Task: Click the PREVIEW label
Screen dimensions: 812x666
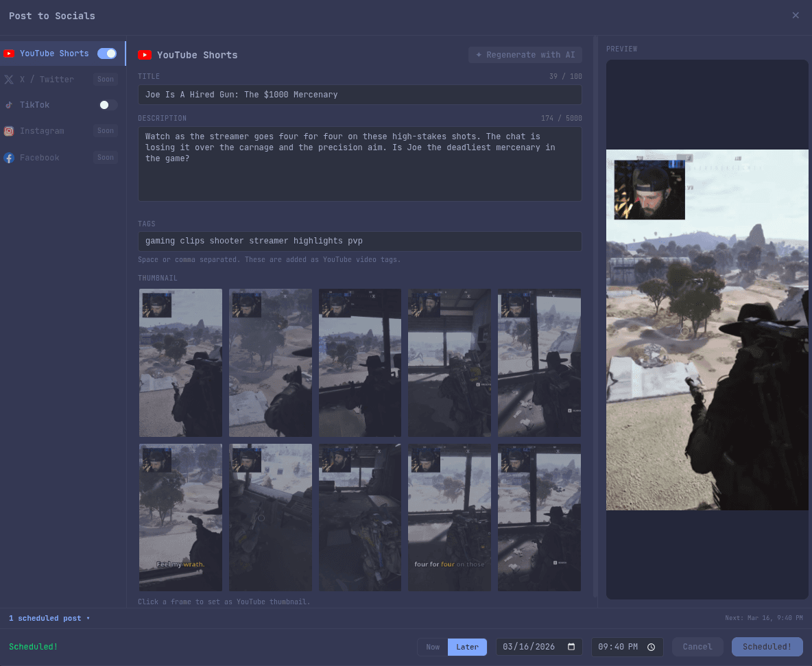Action: coord(621,49)
